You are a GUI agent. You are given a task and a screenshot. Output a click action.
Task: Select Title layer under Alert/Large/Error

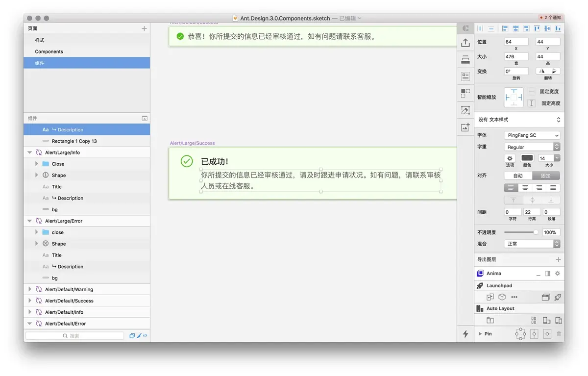pos(87,255)
